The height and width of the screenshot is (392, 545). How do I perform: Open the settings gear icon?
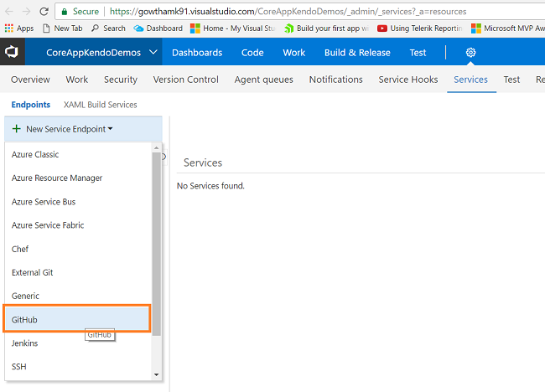pos(470,53)
